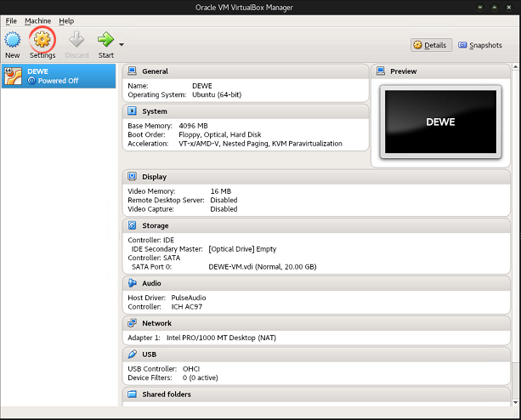This screenshot has width=521, height=420.
Task: Open the Start button dropdown arrow
Action: (x=122, y=44)
